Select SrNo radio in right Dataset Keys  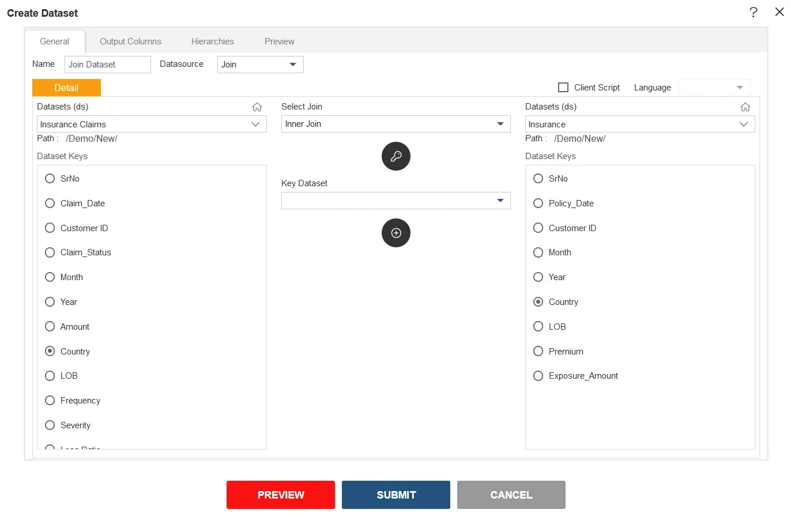(538, 179)
